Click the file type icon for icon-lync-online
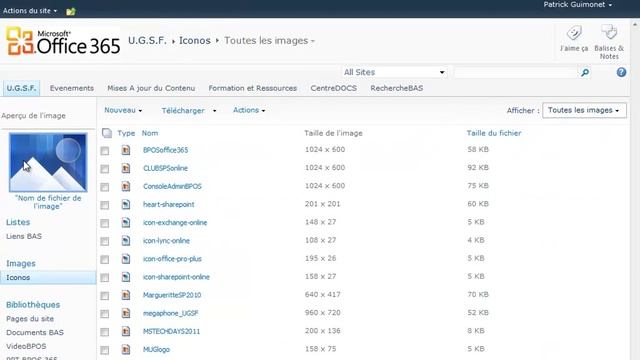 click(x=126, y=241)
